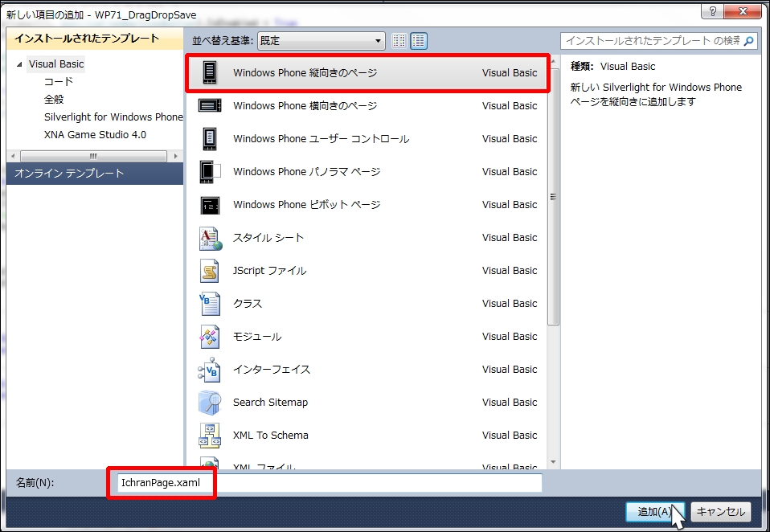Open the オンライン テンプレート section
The width and height of the screenshot is (770, 532).
(95, 174)
